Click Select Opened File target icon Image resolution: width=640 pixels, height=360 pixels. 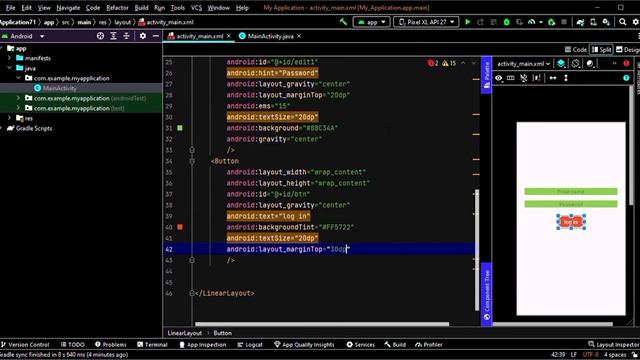[x=100, y=36]
